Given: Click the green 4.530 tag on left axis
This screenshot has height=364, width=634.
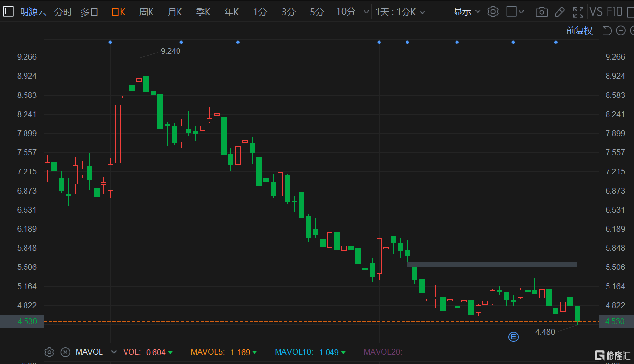Looking at the screenshot, I should click(x=22, y=321).
